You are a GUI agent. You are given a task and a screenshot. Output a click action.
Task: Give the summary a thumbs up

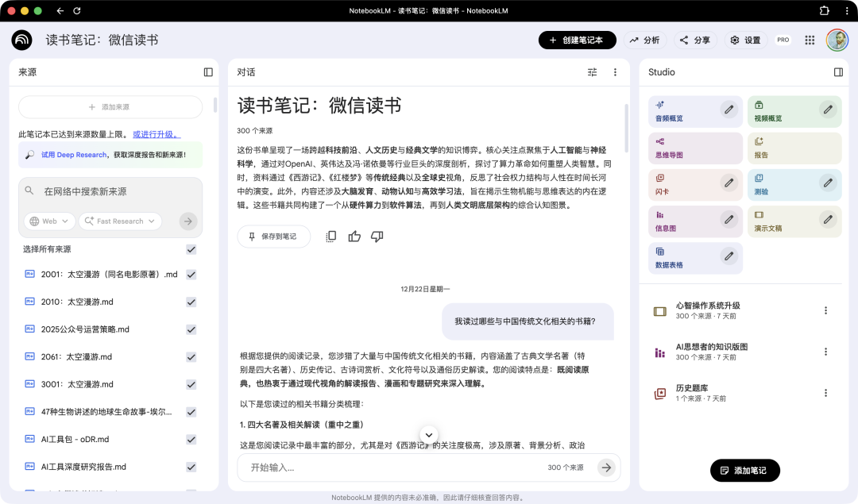click(354, 237)
